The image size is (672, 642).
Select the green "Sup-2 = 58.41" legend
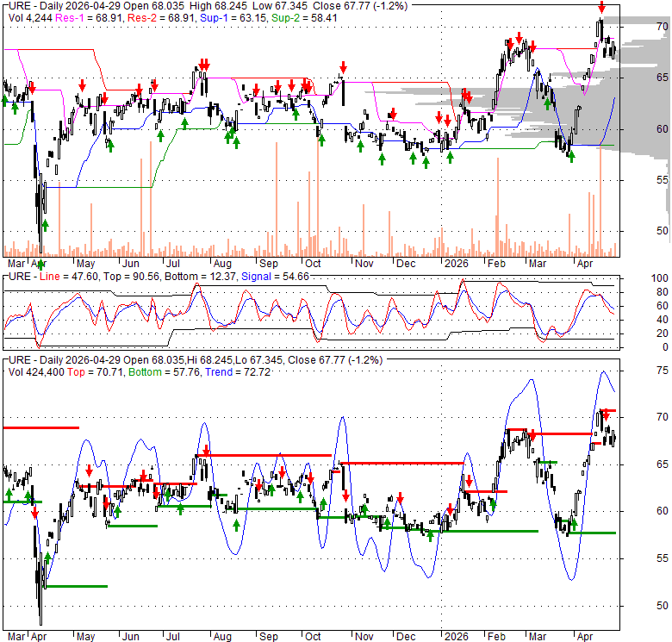pos(304,18)
